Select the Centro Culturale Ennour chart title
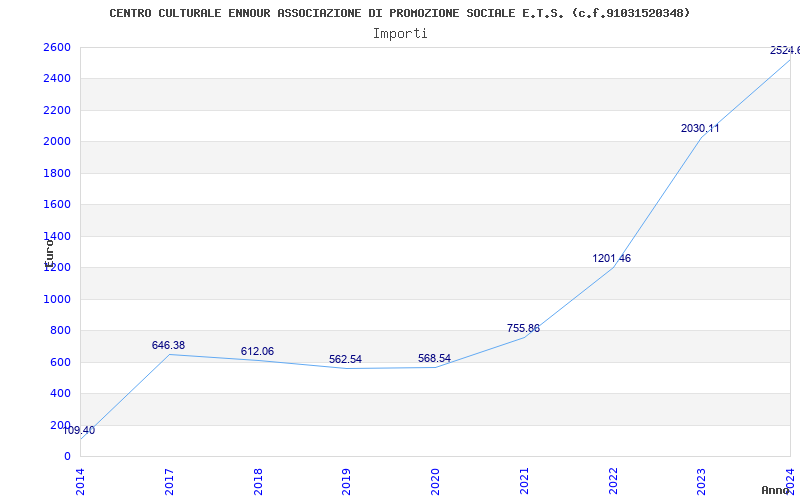The width and height of the screenshot is (800, 500). (x=400, y=13)
